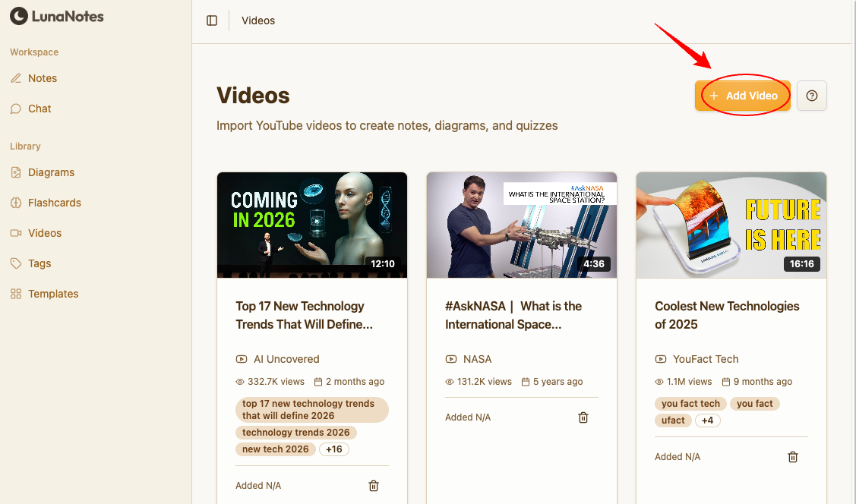Expand the +16 hidden tags
The width and height of the screenshot is (856, 504).
333,449
